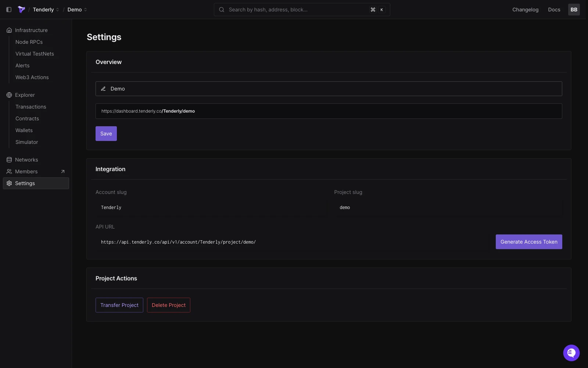Click the Command-K shortcut badge
The width and height of the screenshot is (588, 368).
[x=377, y=10]
